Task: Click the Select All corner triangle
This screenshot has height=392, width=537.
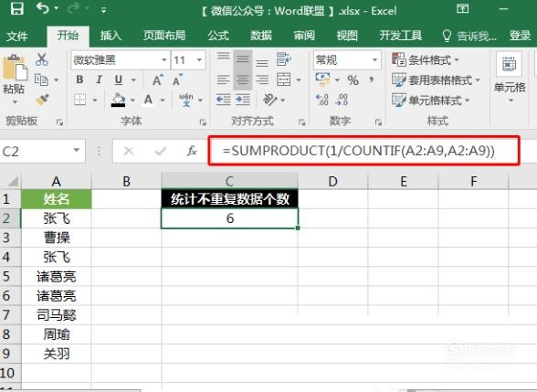Action: (13, 181)
